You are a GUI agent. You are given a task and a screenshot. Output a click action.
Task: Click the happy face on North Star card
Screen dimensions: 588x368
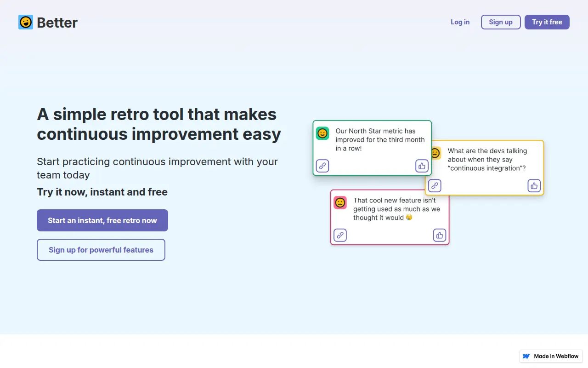pyautogui.click(x=322, y=133)
